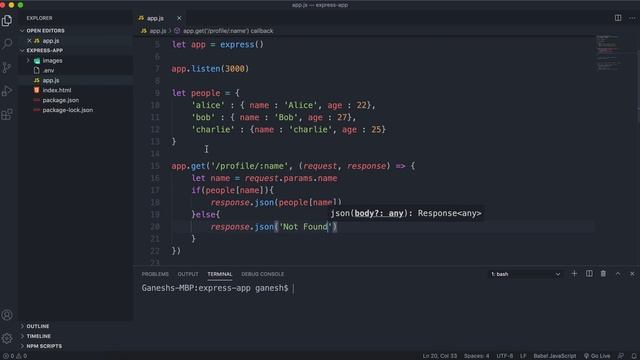
Task: Click the code minimap preview
Action: pos(609,53)
